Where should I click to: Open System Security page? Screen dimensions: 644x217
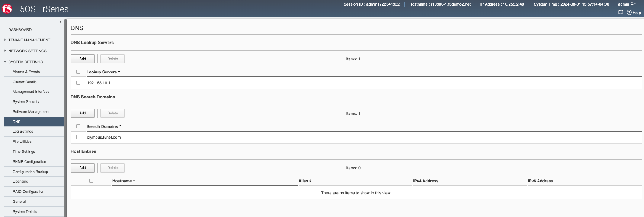tap(26, 102)
